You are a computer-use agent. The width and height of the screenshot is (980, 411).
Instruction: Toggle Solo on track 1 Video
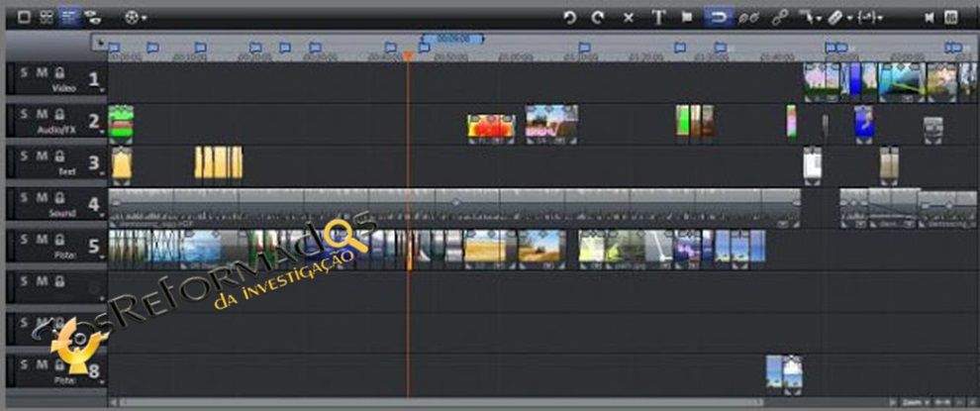point(24,72)
